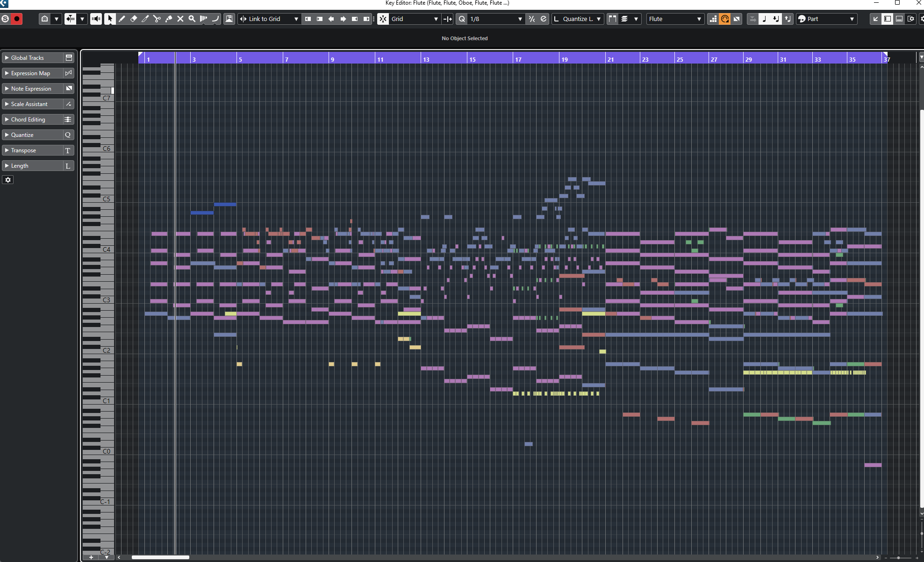Toggle the orange Indicate Transpositions button
Image resolution: width=924 pixels, height=562 pixels.
[x=725, y=19]
